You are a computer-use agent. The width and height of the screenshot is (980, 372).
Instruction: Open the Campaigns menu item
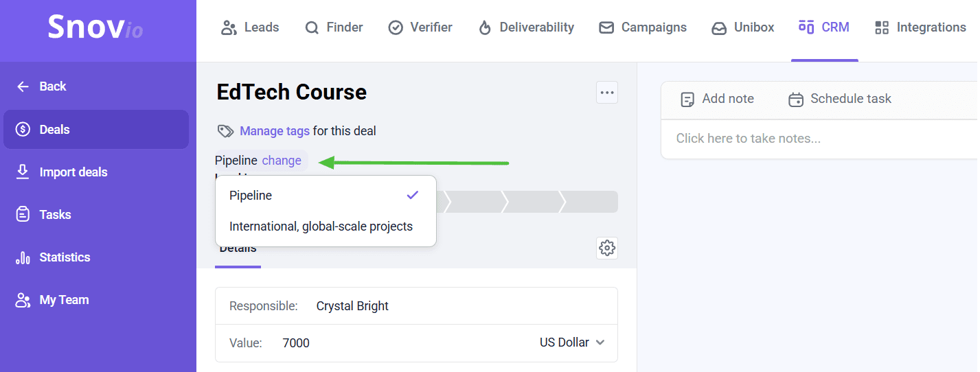[643, 27]
